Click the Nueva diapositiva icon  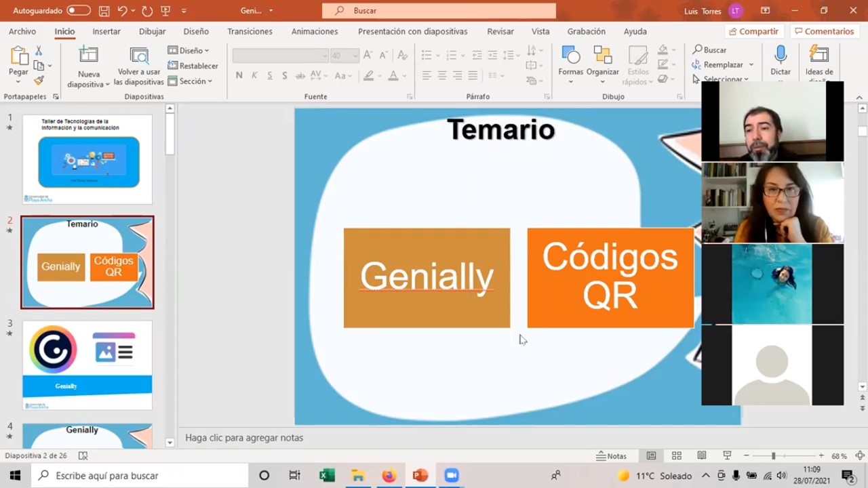click(89, 56)
